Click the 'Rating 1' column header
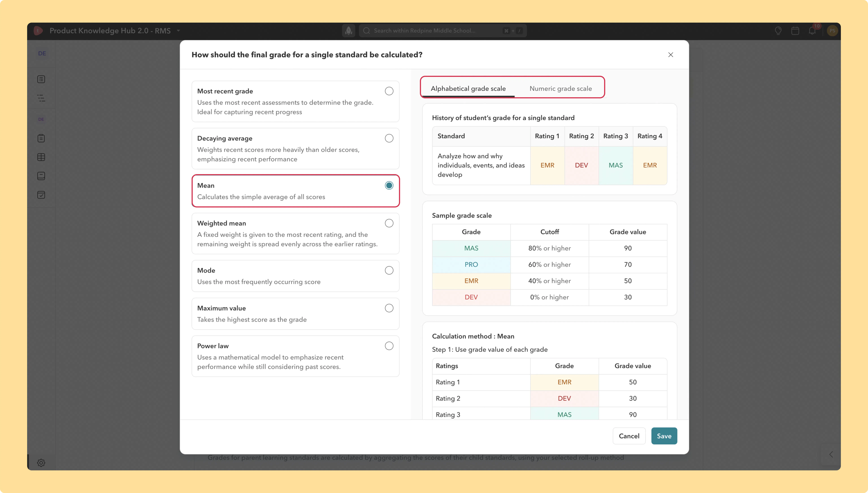The width and height of the screenshot is (868, 493). pyautogui.click(x=547, y=136)
